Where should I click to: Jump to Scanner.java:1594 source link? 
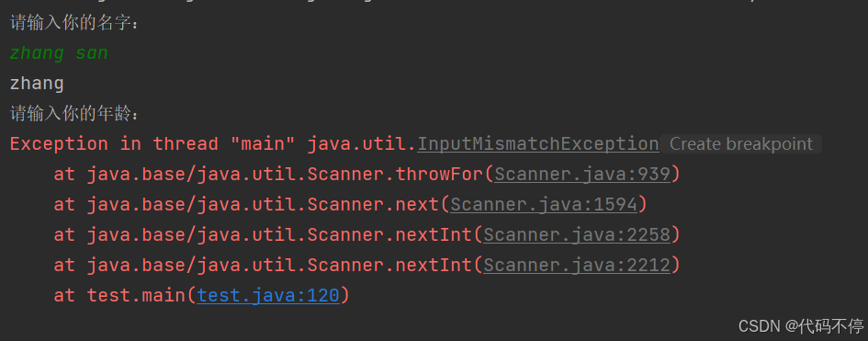pos(544,205)
